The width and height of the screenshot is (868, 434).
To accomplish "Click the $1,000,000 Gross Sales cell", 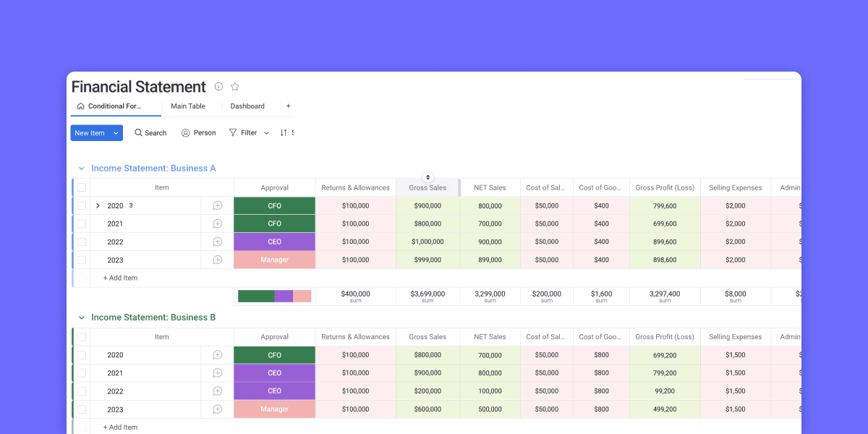I will coord(427,242).
